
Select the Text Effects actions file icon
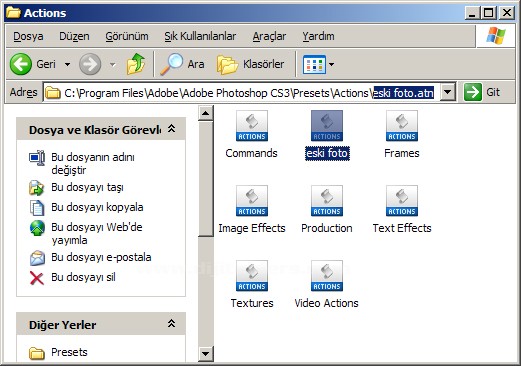402,201
